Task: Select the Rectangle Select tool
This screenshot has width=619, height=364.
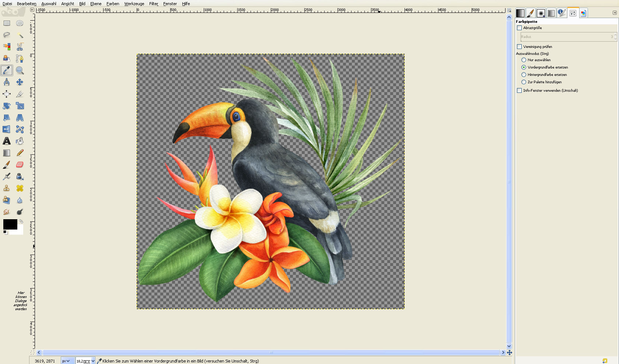Action: (x=7, y=23)
